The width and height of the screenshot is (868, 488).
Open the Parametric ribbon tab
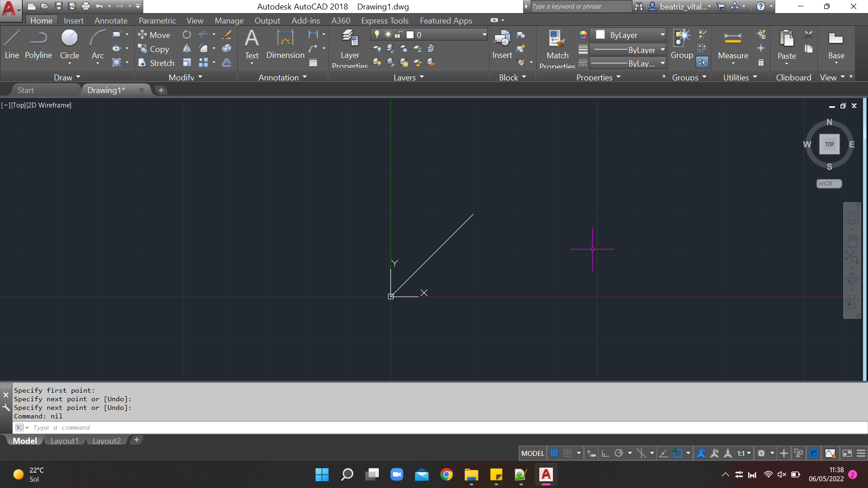pos(157,20)
